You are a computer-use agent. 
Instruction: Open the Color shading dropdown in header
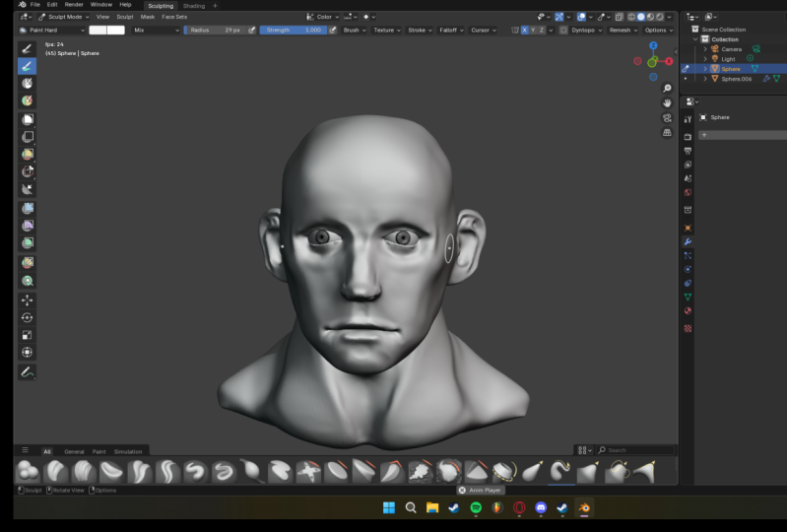coord(323,17)
